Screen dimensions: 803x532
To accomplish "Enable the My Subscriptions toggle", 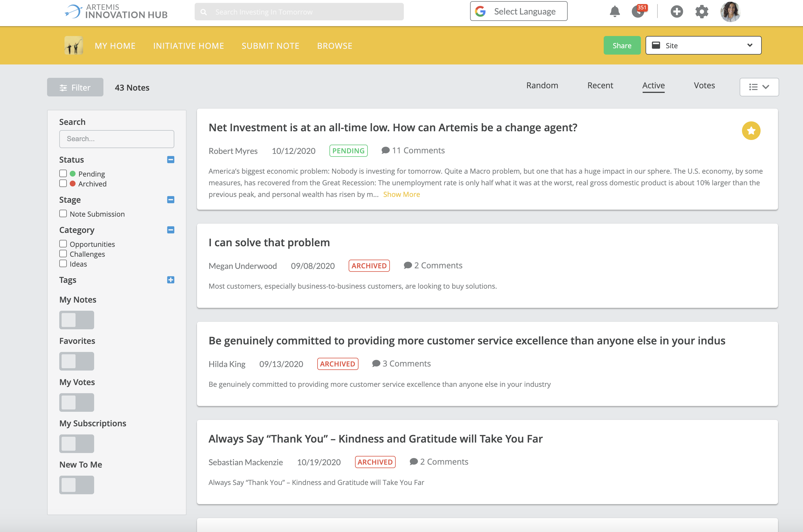I will coord(77,443).
